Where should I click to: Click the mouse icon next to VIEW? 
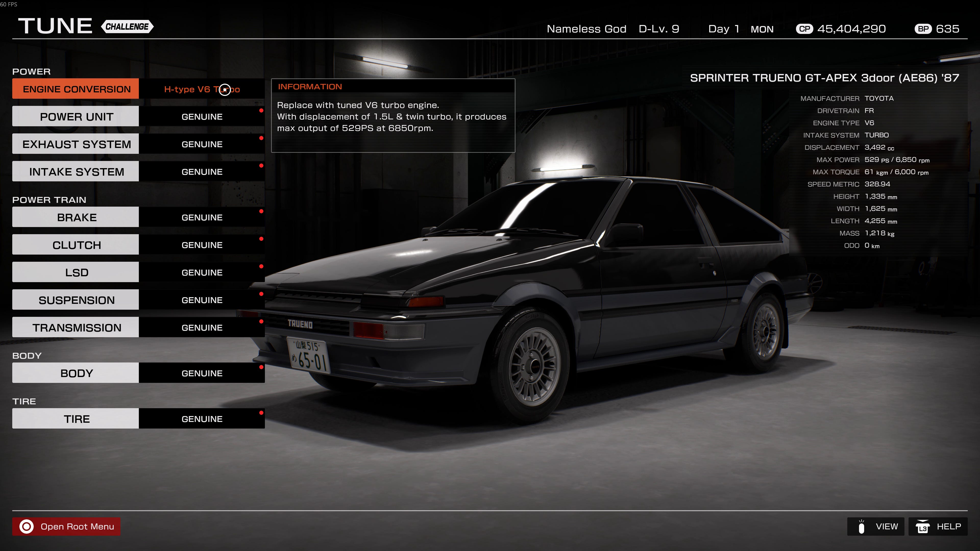coord(861,527)
